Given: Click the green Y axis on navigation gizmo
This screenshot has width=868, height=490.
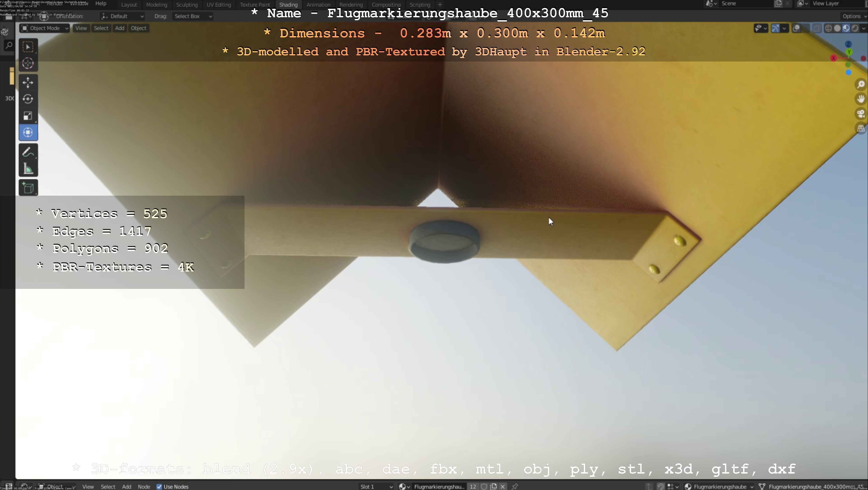Looking at the screenshot, I should pyautogui.click(x=849, y=52).
